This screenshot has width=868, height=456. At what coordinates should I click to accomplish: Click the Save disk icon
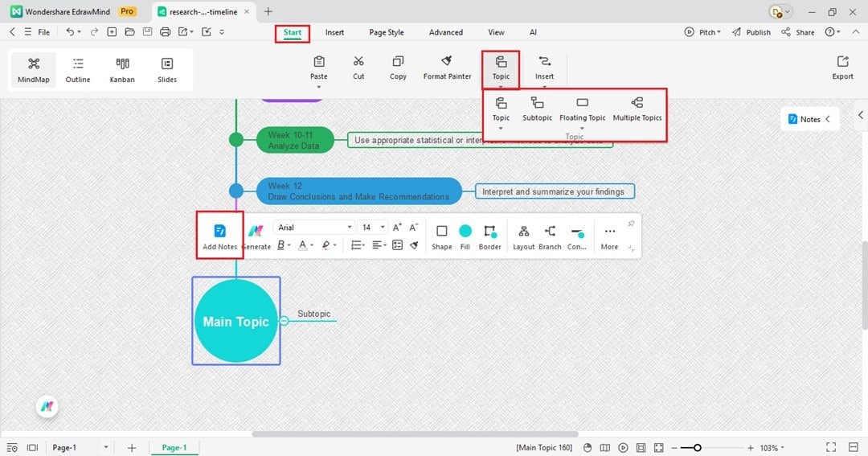click(x=147, y=32)
